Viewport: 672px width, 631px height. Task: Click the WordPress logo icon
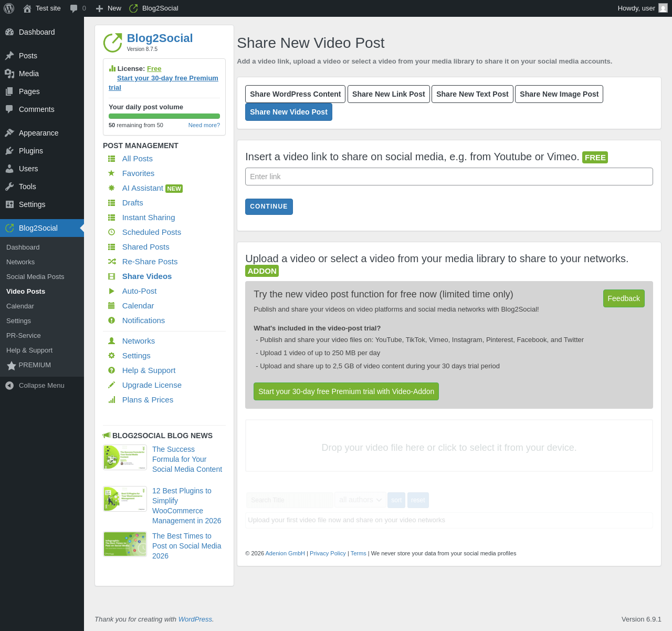[x=9, y=8]
